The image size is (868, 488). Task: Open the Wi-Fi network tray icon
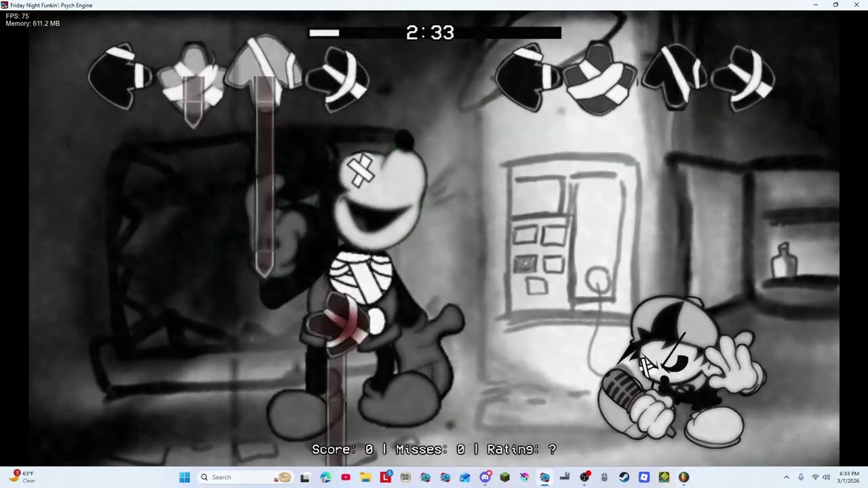(x=815, y=477)
